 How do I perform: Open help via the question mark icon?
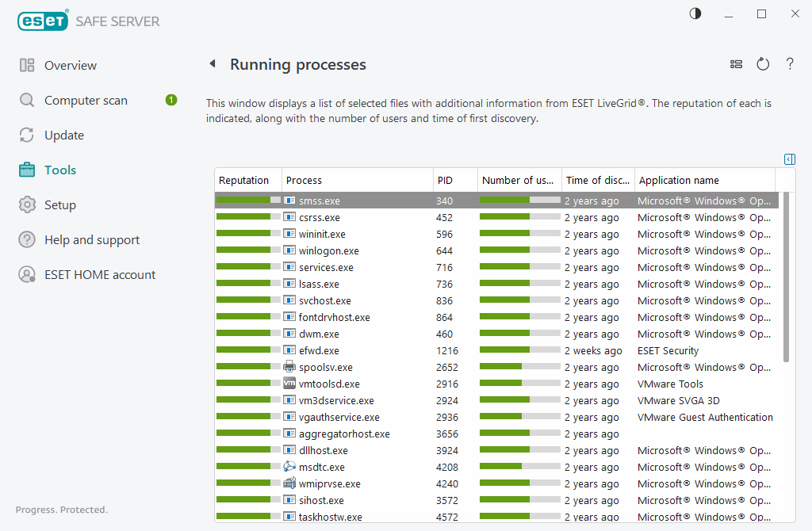click(790, 64)
